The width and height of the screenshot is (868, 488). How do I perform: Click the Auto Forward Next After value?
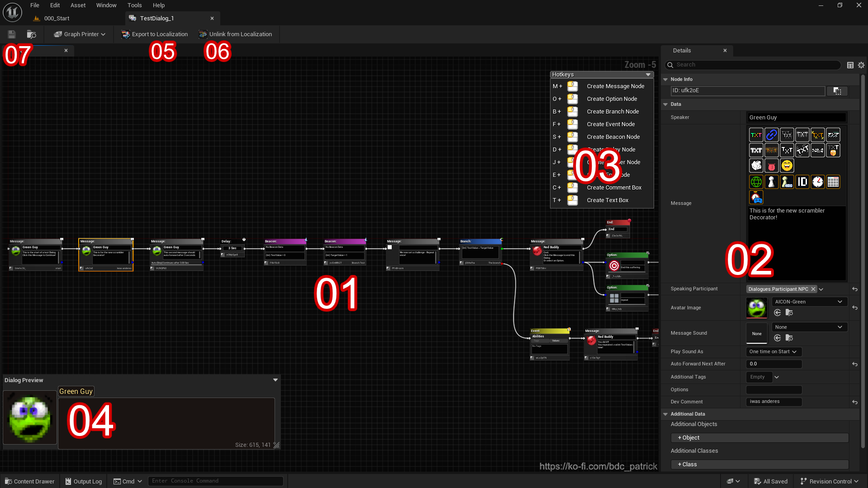[773, 364]
